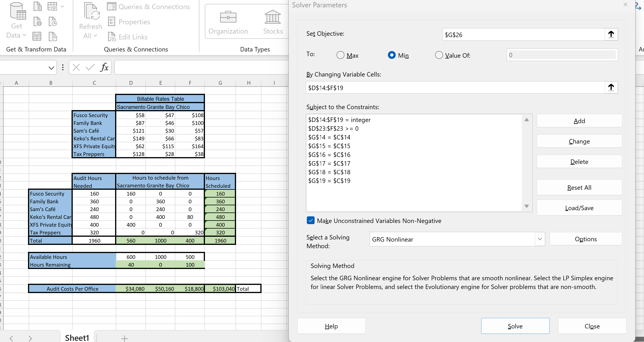The image size is (644, 342).
Task: Select the $D$23:$F$23 >= 0 constraint
Action: click(x=333, y=128)
